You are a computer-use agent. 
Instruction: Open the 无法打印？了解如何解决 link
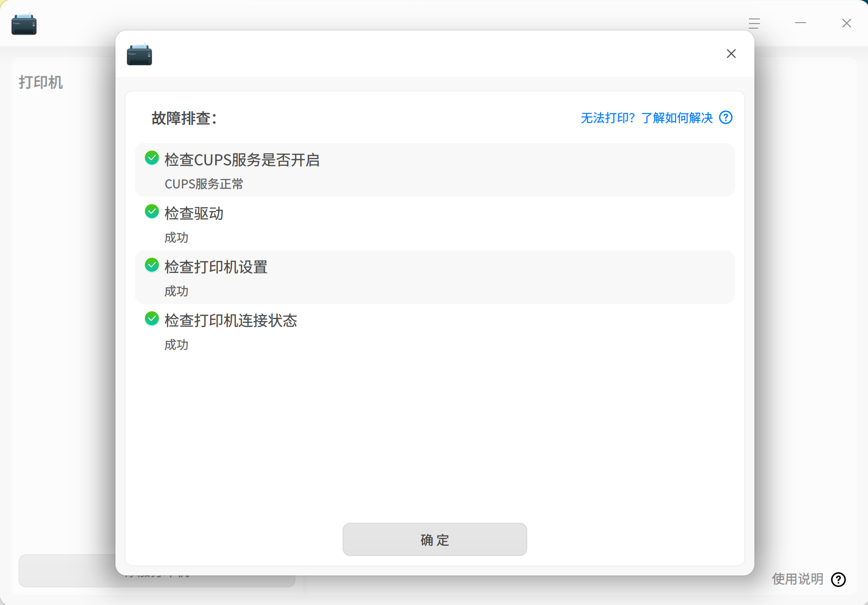click(x=646, y=118)
